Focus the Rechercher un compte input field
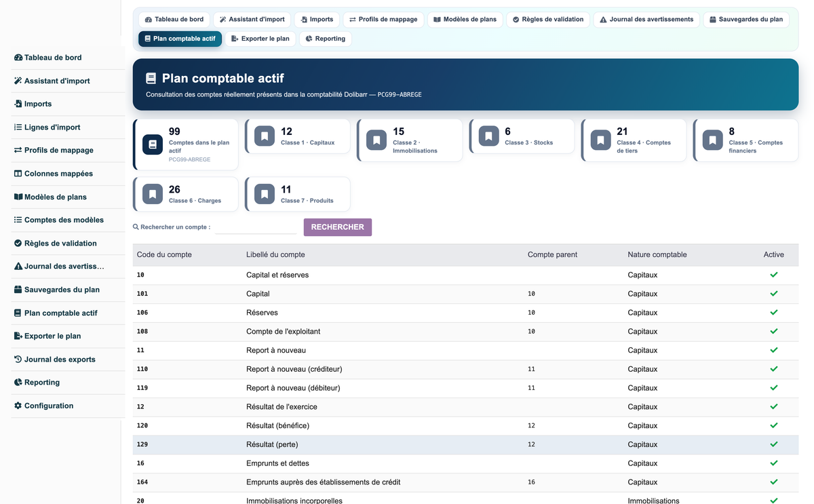Image resolution: width=814 pixels, height=504 pixels. pyautogui.click(x=256, y=227)
